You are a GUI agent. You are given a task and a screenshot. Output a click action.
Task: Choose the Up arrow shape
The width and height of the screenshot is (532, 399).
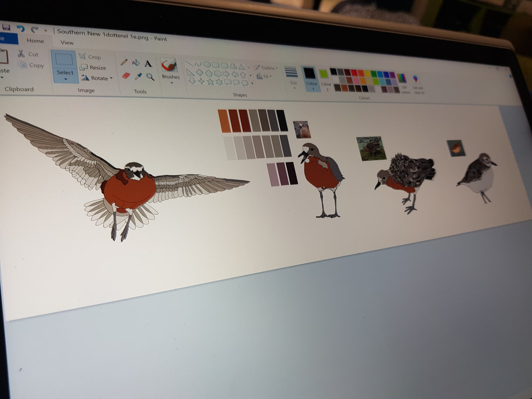(x=243, y=75)
